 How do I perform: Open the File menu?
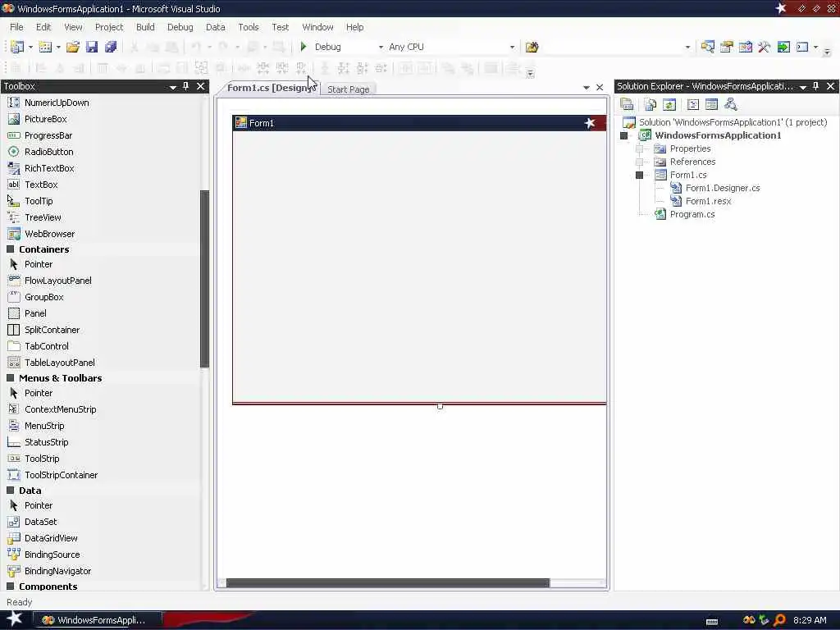point(16,27)
